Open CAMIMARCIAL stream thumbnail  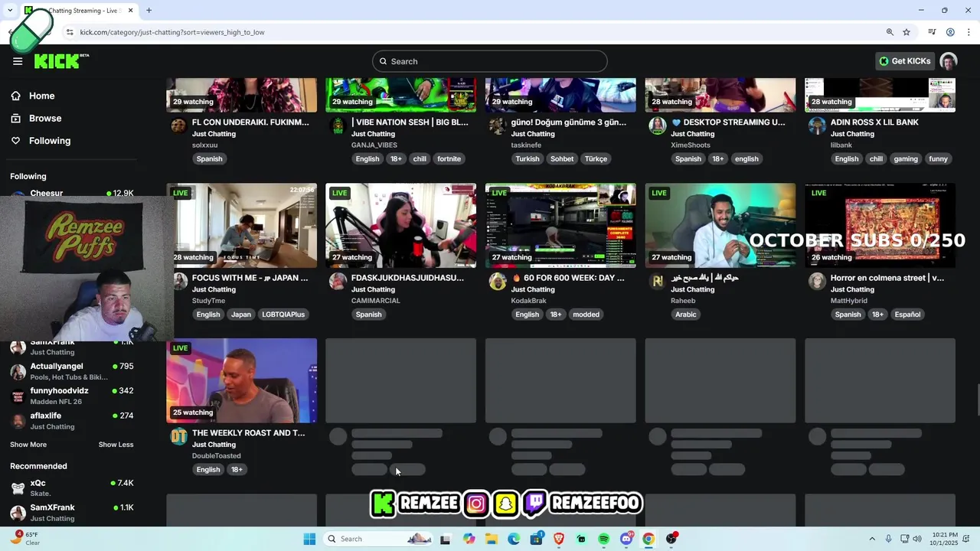click(x=400, y=225)
